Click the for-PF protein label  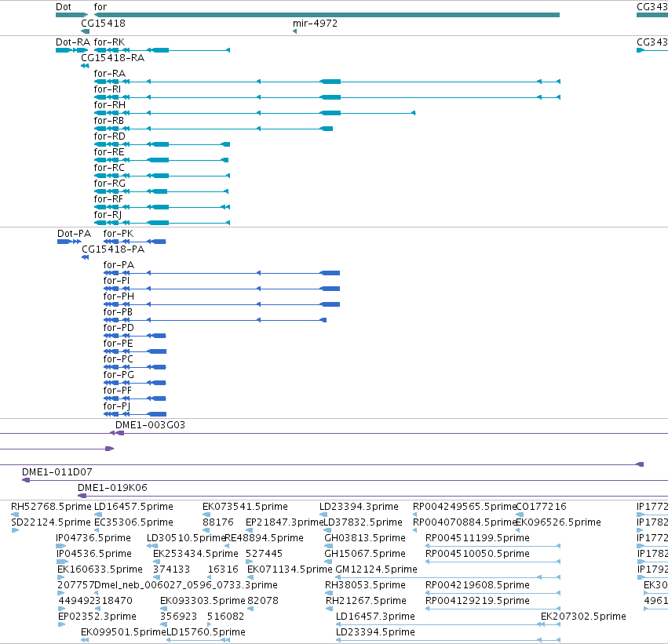(x=117, y=391)
